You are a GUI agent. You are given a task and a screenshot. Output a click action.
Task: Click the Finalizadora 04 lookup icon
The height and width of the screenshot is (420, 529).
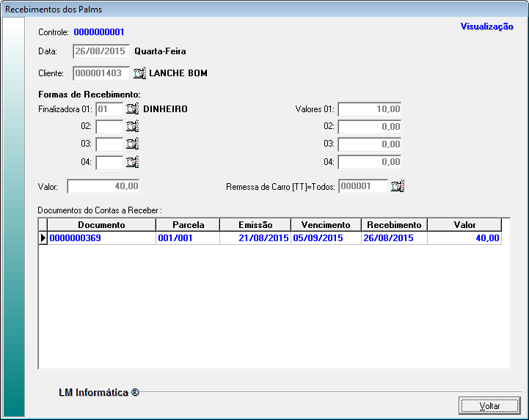coord(132,162)
